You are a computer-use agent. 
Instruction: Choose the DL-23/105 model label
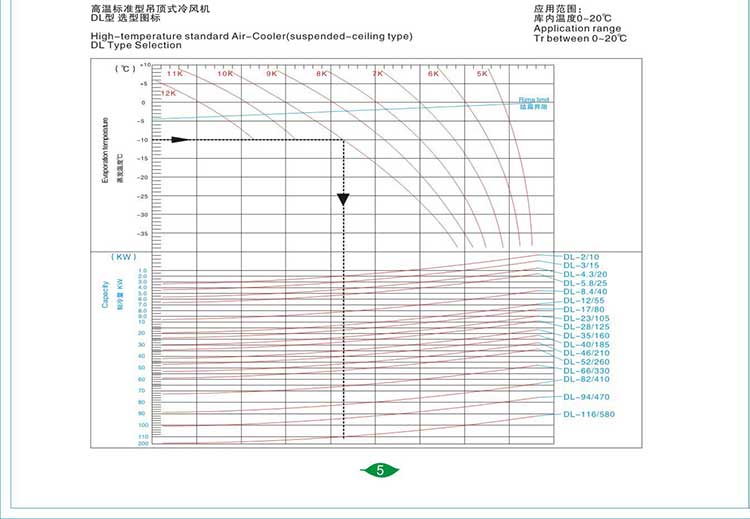(586, 317)
